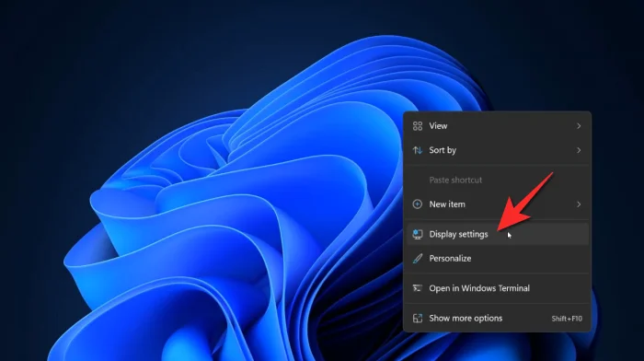Click the Personalize paintbrush icon
Viewport: 644px width, 361px height.
point(418,258)
